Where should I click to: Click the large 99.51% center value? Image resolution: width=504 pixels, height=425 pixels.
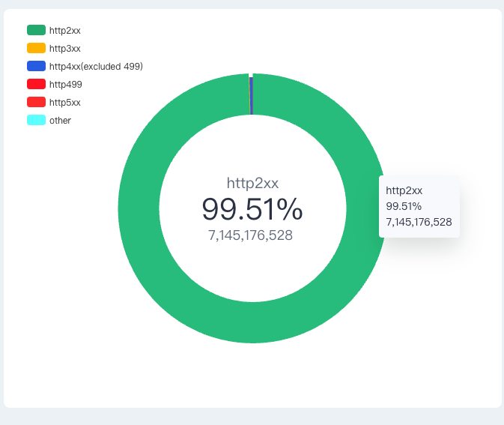point(252,209)
